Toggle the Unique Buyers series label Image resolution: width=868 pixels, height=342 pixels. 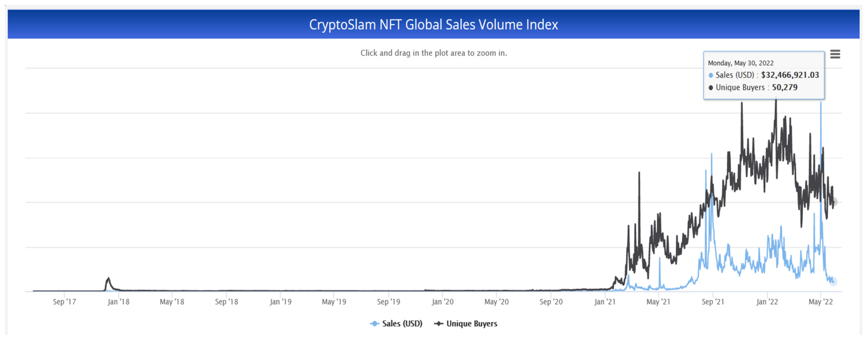point(471,324)
